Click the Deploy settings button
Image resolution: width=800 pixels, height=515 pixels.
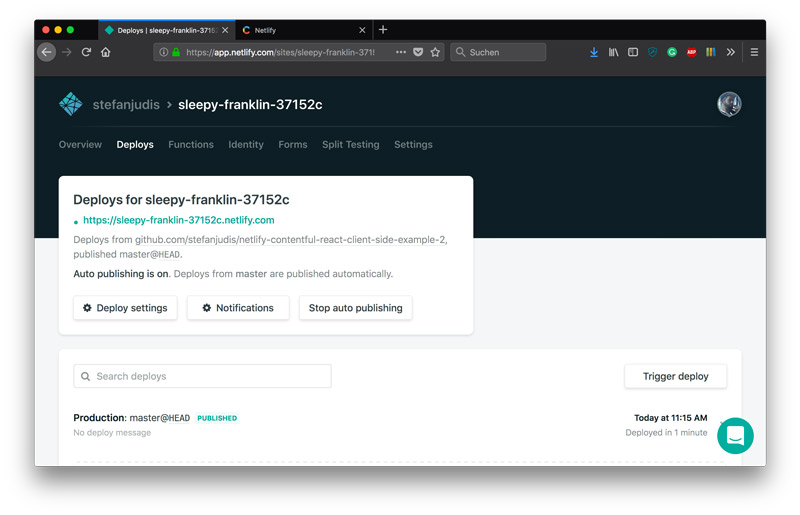coord(125,308)
